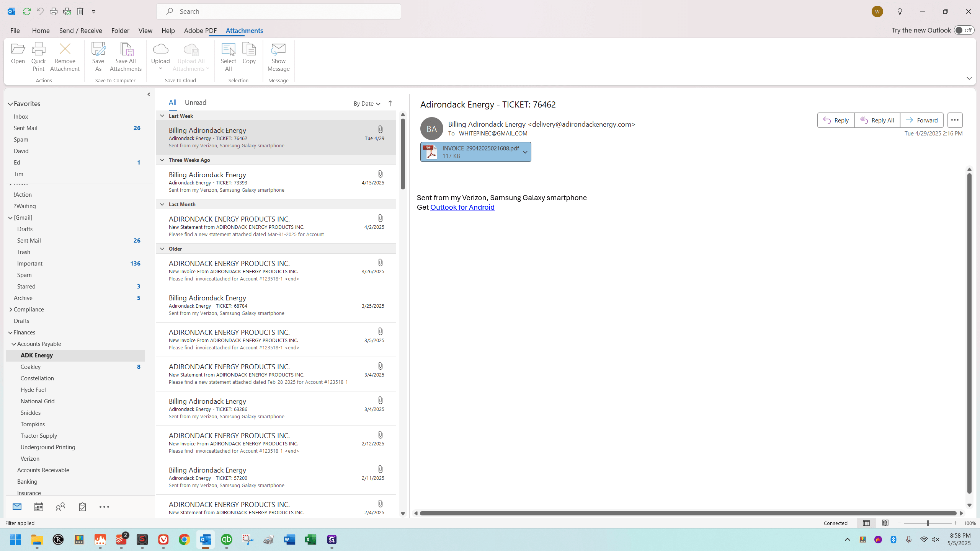Open the Adobe PDF tab
The height and width of the screenshot is (551, 980).
(x=200, y=31)
